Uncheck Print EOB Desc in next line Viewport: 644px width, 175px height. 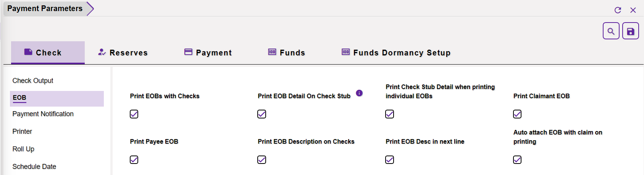[x=389, y=160]
